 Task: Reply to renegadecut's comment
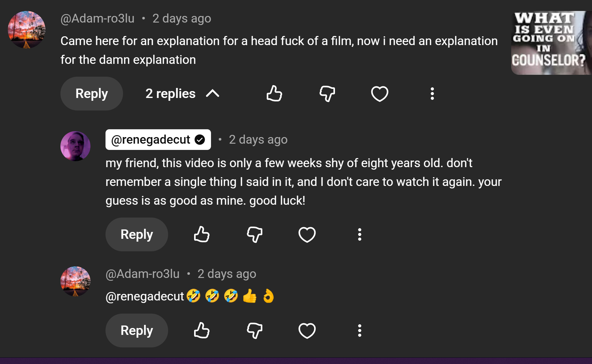[136, 234]
